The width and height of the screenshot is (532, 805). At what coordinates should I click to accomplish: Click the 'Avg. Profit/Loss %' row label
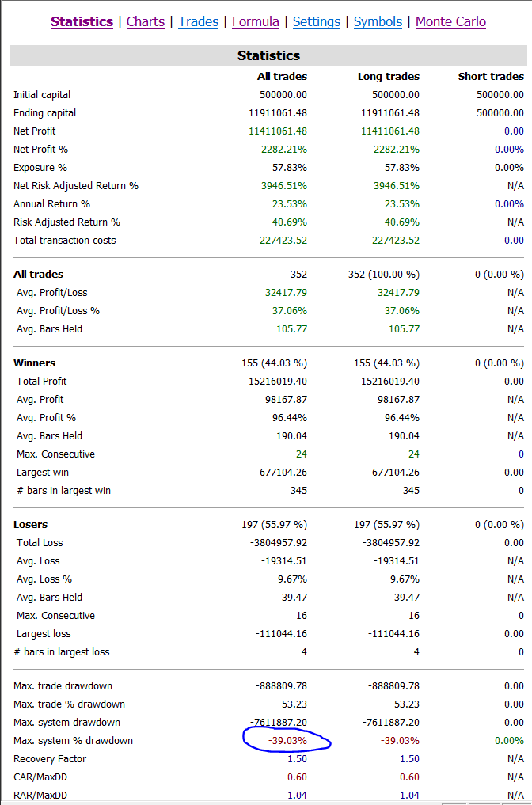point(58,311)
